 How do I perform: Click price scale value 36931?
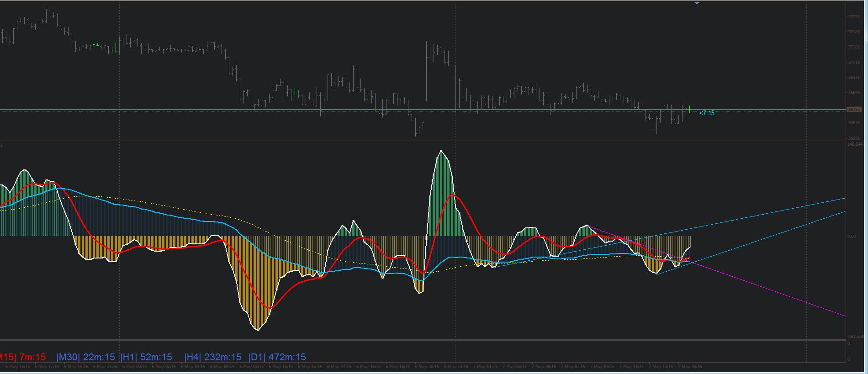pyautogui.click(x=853, y=78)
